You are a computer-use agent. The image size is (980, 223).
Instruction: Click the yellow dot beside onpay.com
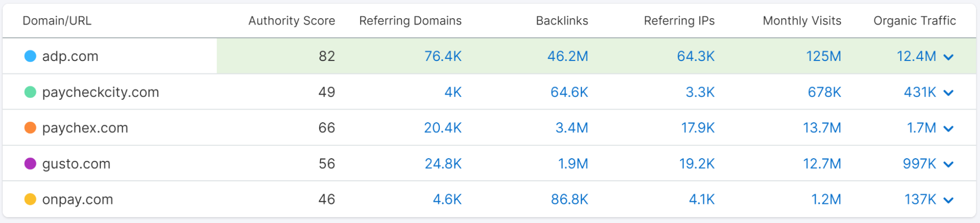pos(30,199)
